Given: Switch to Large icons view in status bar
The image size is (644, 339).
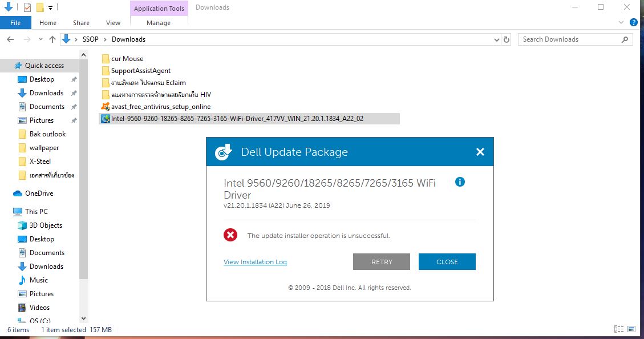Looking at the screenshot, I should pyautogui.click(x=631, y=329).
